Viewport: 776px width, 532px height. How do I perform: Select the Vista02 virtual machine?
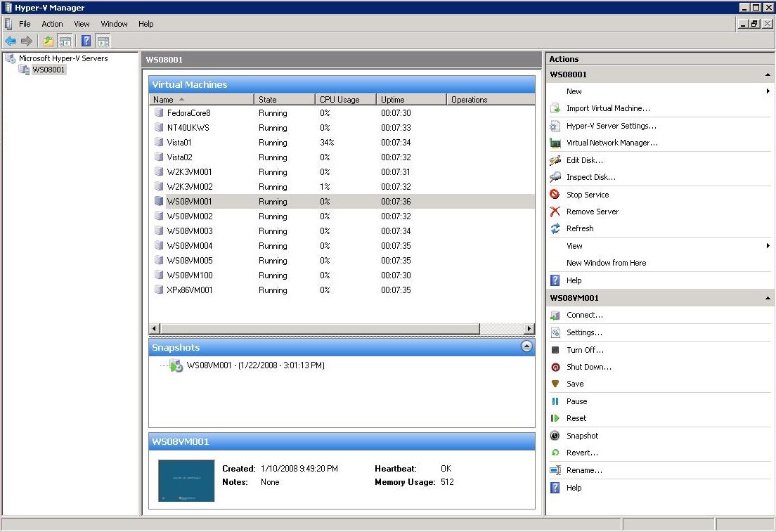[342, 157]
